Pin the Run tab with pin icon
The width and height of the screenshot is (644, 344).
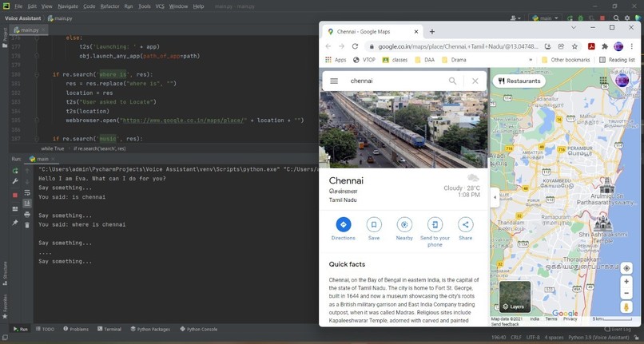click(x=15, y=223)
